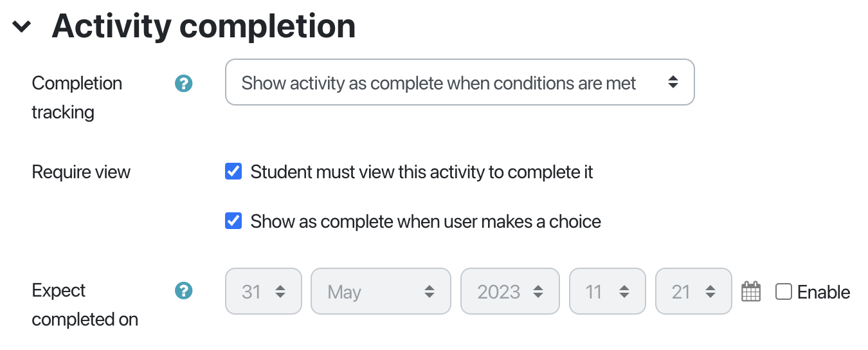868x350 pixels.
Task: Open the calendar date picker icon
Action: 751,291
